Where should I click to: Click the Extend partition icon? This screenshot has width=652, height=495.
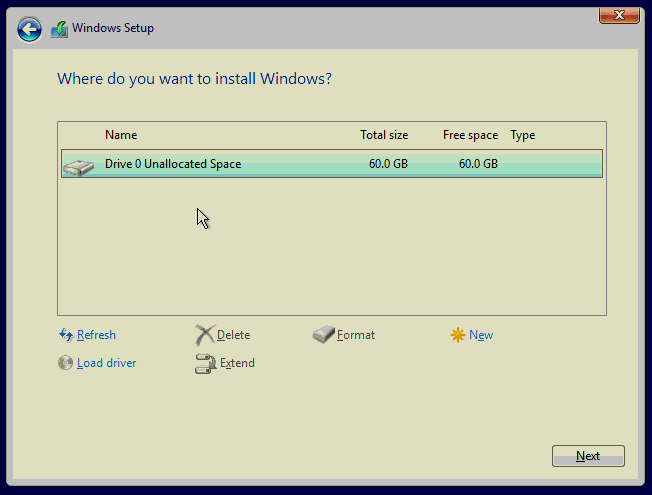pos(204,363)
